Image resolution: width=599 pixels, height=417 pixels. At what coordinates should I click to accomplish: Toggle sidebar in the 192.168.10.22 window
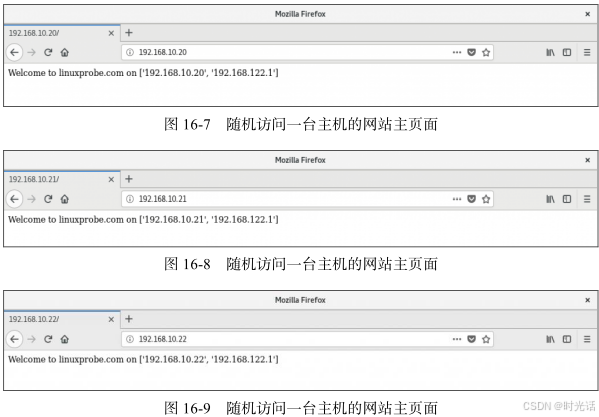[567, 339]
